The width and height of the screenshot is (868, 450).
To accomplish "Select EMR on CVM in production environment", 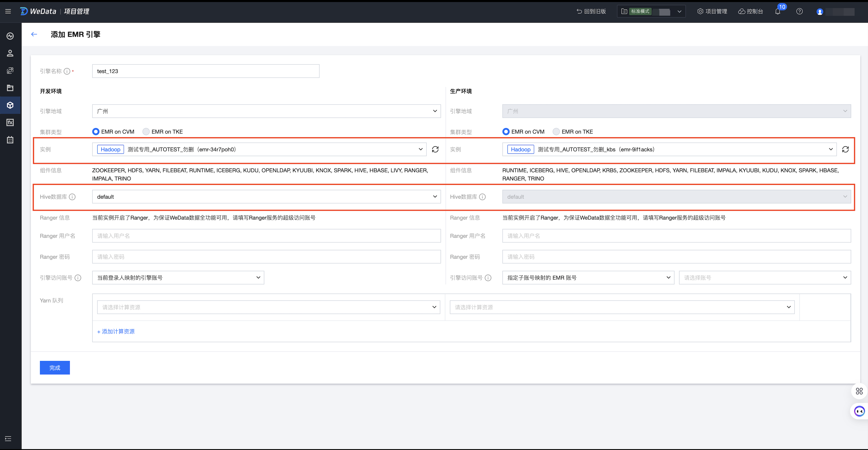I will coord(506,132).
